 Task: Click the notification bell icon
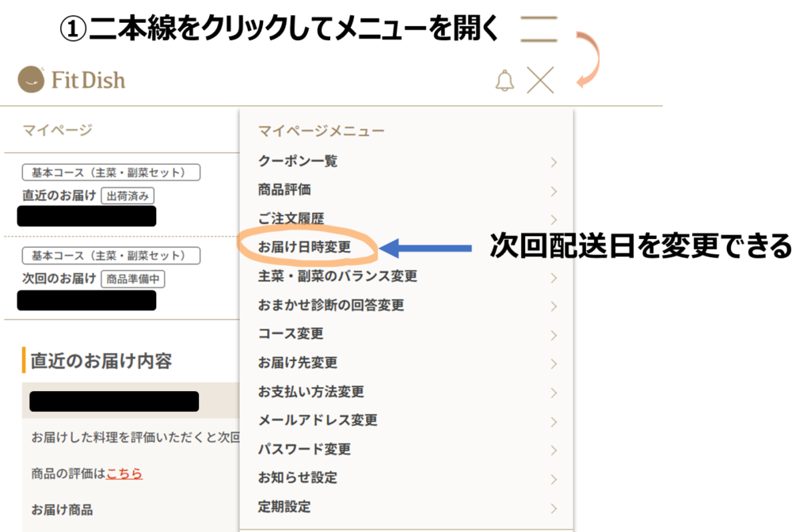pyautogui.click(x=504, y=81)
